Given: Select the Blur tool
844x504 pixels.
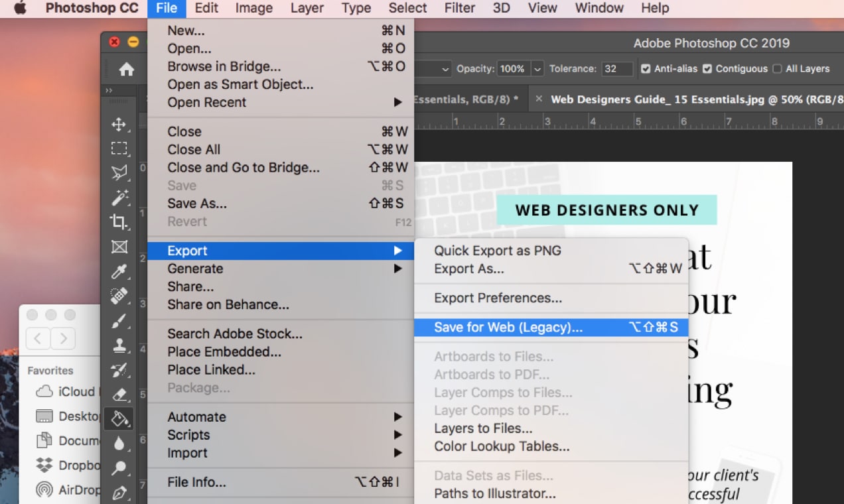Looking at the screenshot, I should [x=119, y=444].
